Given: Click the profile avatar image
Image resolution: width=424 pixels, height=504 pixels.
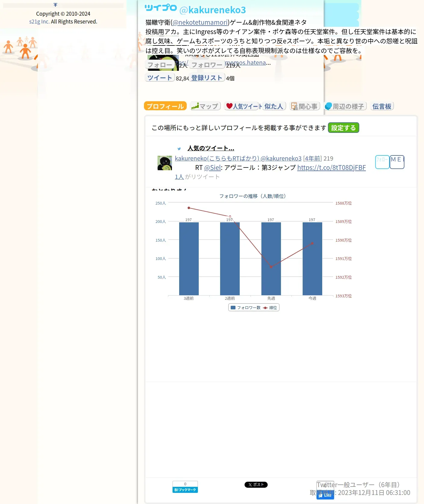Looking at the screenshot, I should 163,63.
